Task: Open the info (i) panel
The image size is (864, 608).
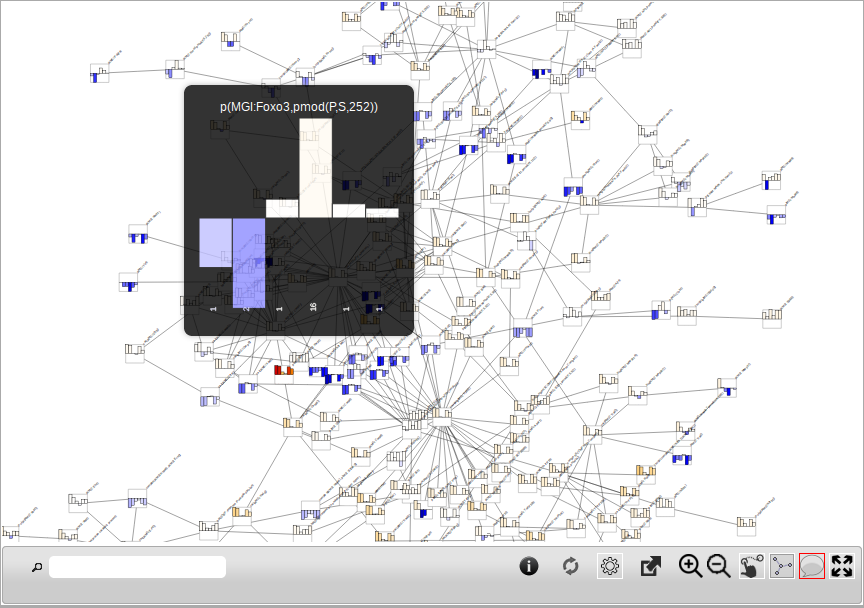Action: (528, 566)
